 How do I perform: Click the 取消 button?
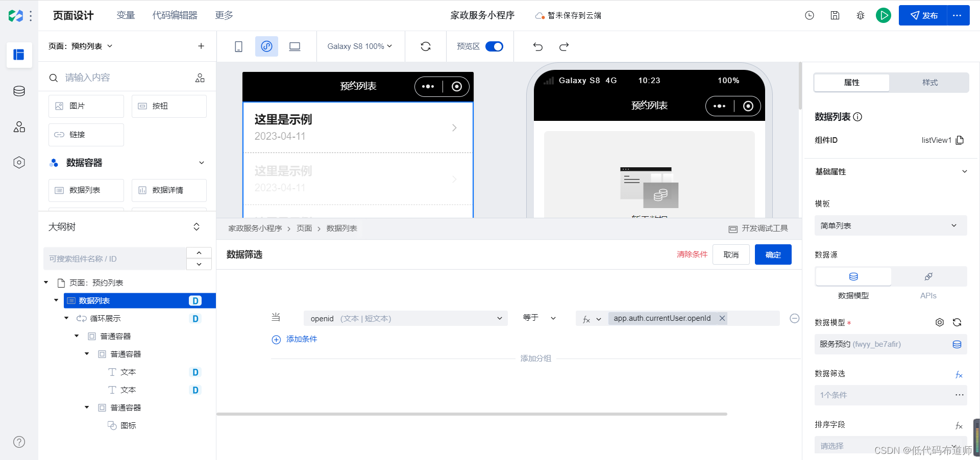click(731, 254)
